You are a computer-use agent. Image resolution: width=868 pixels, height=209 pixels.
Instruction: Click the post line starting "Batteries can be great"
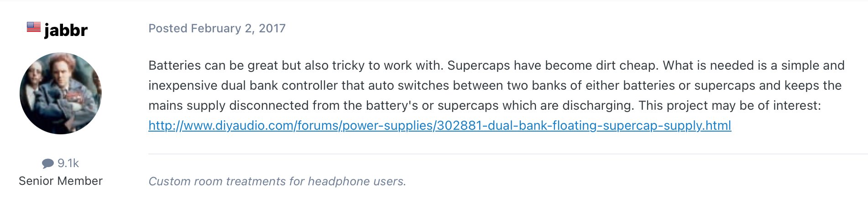497,65
